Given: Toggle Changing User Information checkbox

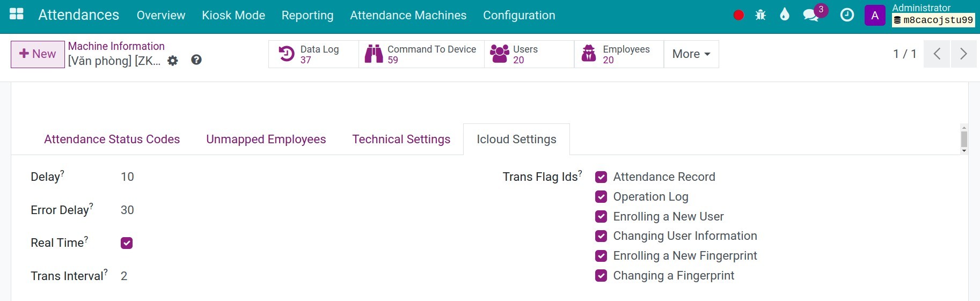Looking at the screenshot, I should 601,236.
